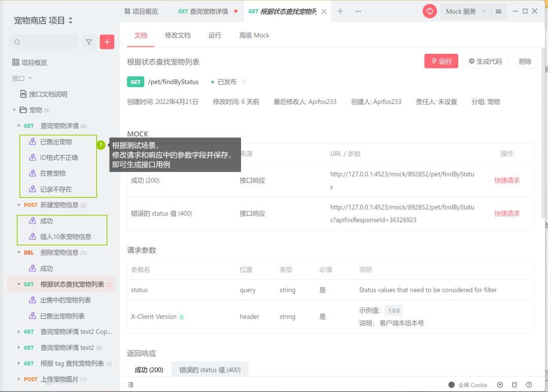Collapse the POST 新建宠物信息 tree arrow
Image resolution: width=548 pixels, height=392 pixels.
coord(19,205)
